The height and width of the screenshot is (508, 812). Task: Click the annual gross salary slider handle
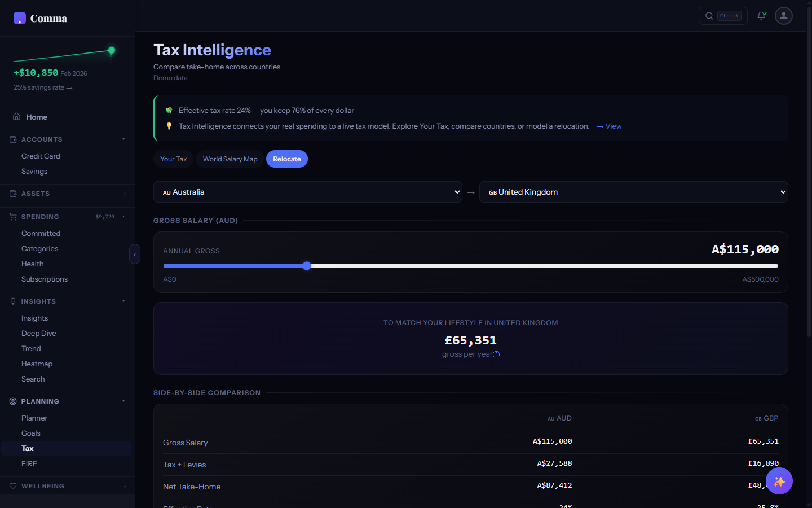click(307, 266)
